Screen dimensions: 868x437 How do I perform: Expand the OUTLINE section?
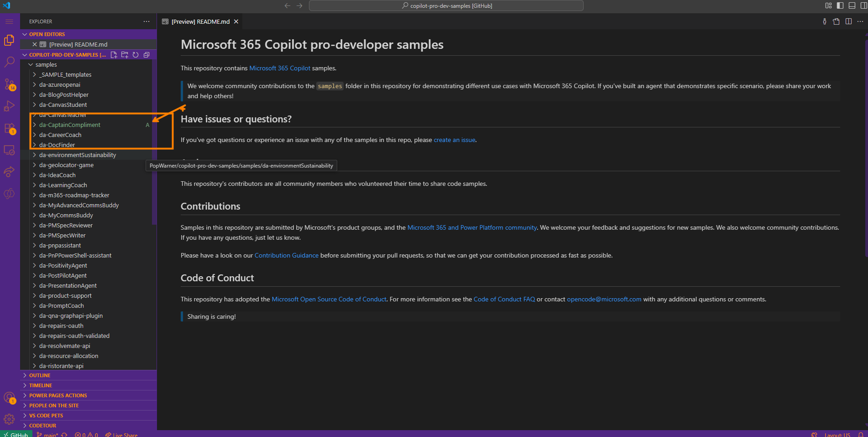[88, 375]
